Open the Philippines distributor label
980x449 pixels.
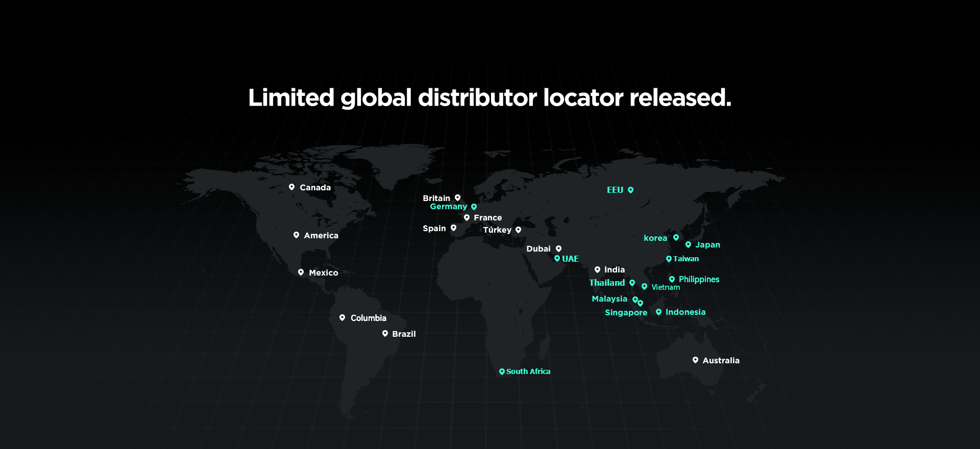(699, 280)
